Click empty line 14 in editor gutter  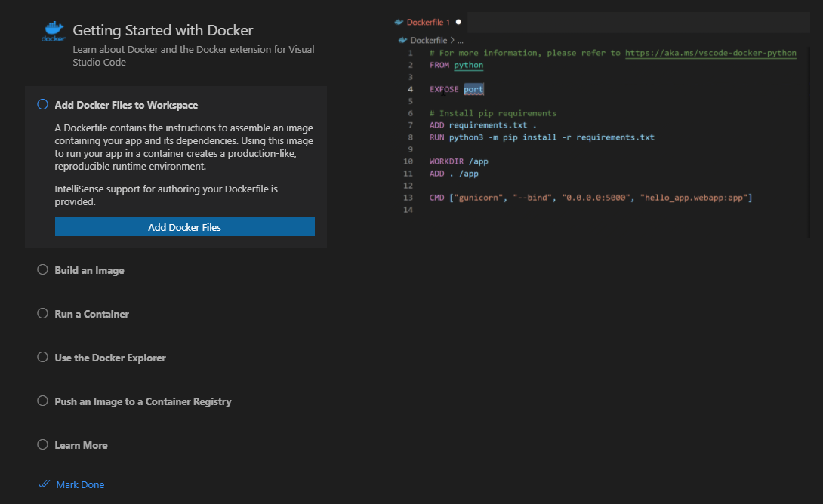[x=408, y=210]
